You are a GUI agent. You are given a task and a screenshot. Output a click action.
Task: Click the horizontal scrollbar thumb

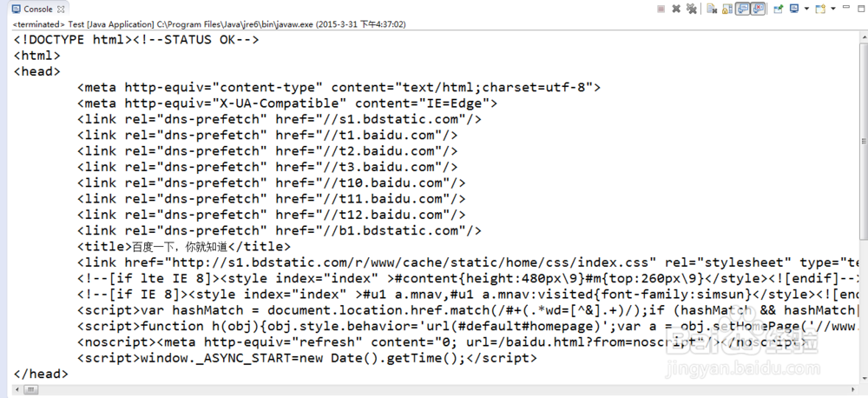click(x=31, y=390)
